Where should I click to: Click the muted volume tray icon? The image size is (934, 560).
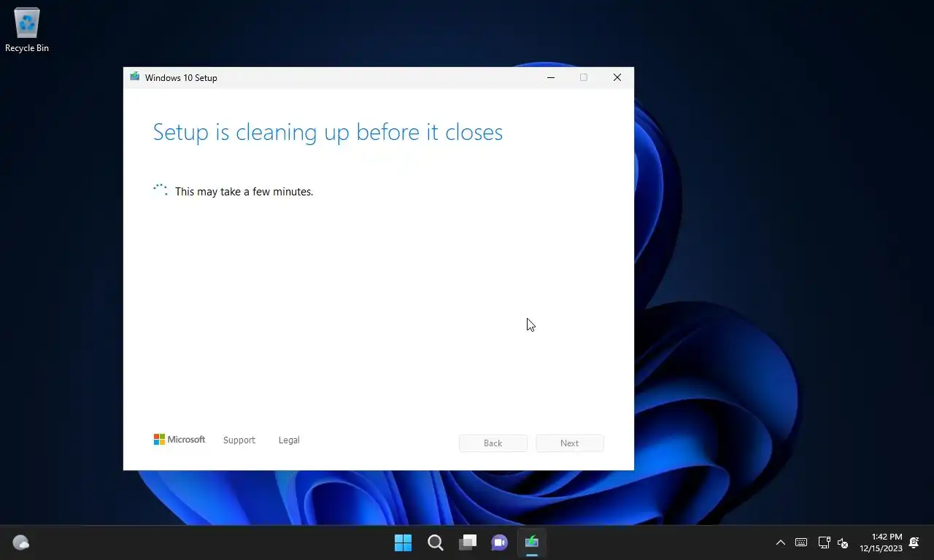tap(843, 542)
